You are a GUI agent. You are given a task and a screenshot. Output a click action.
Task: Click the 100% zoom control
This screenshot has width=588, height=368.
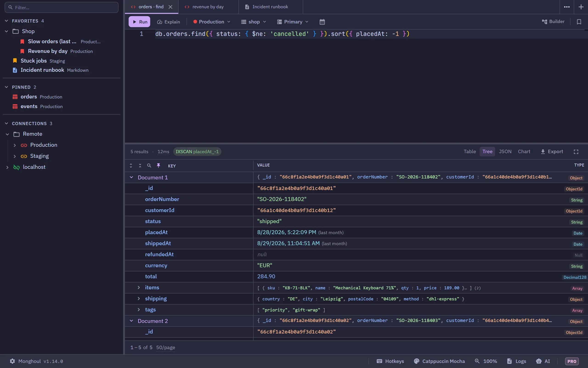pos(486,361)
